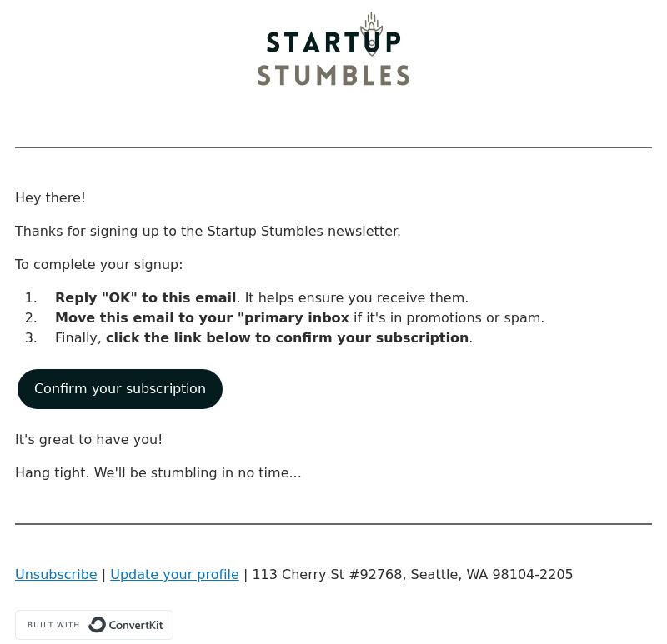Click the "Hang tight" closing sentence

pyautogui.click(x=158, y=472)
